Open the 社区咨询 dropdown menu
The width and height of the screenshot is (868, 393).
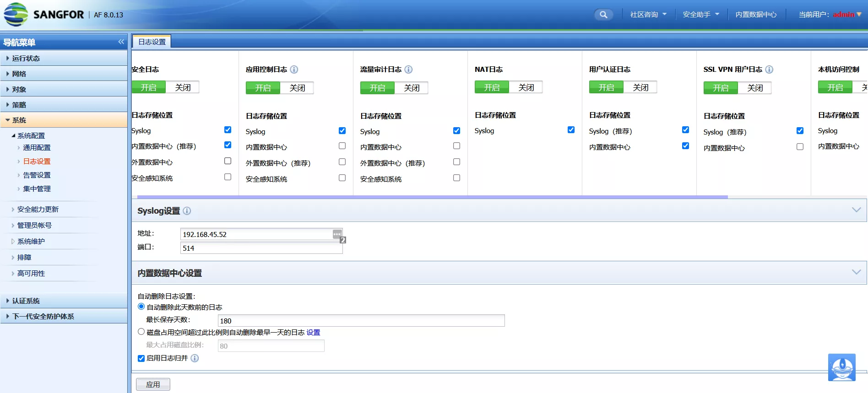648,15
